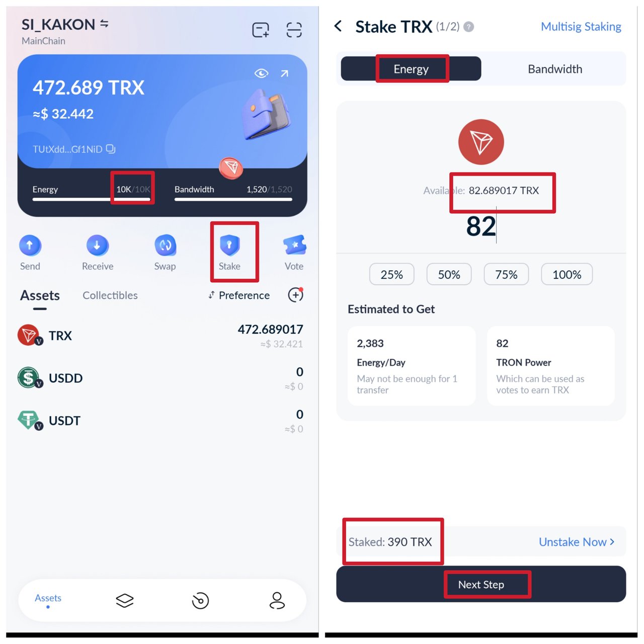Copy the wallet address TUtXdd...Gf1NiD
The height and width of the screenshot is (644, 644).
pos(111,149)
